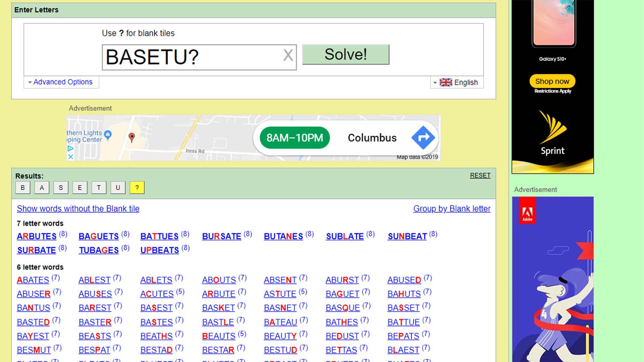Click the blue directions arrow icon on map ad
644x362 pixels.
click(x=423, y=138)
